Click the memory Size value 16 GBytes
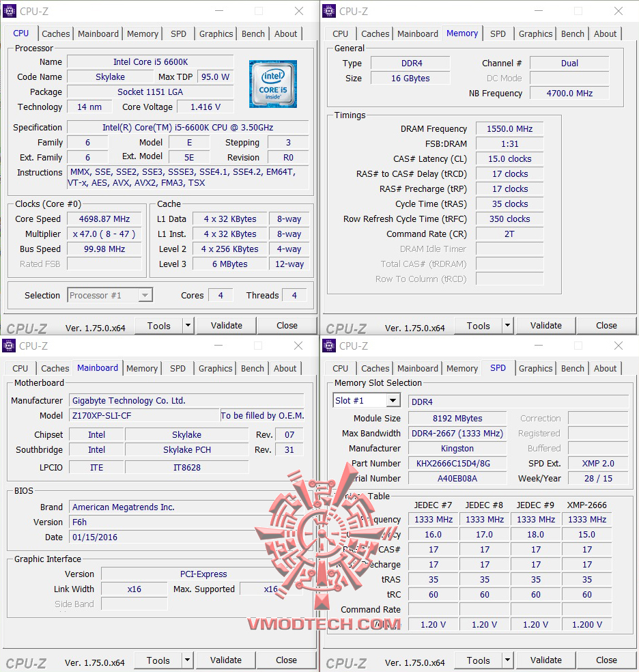Screen dimensions: 639x672 pos(410,79)
